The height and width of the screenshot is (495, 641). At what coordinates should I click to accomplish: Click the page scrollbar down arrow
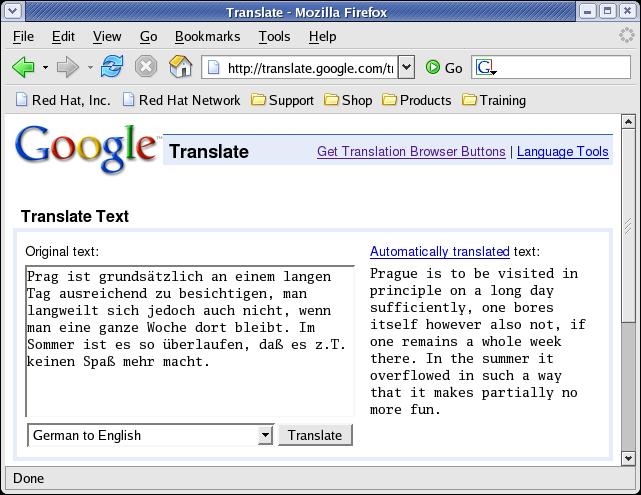[628, 459]
